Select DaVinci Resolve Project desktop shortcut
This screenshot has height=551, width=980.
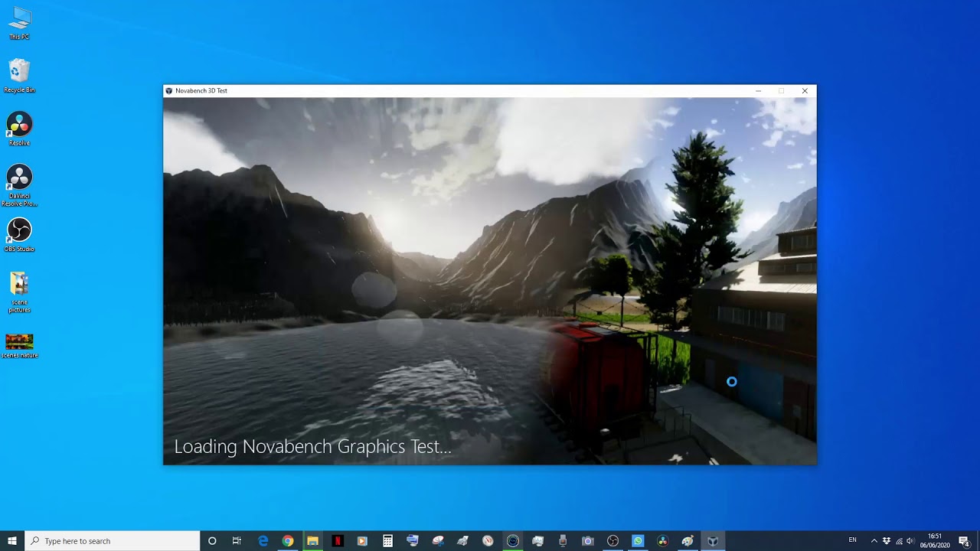point(19,184)
